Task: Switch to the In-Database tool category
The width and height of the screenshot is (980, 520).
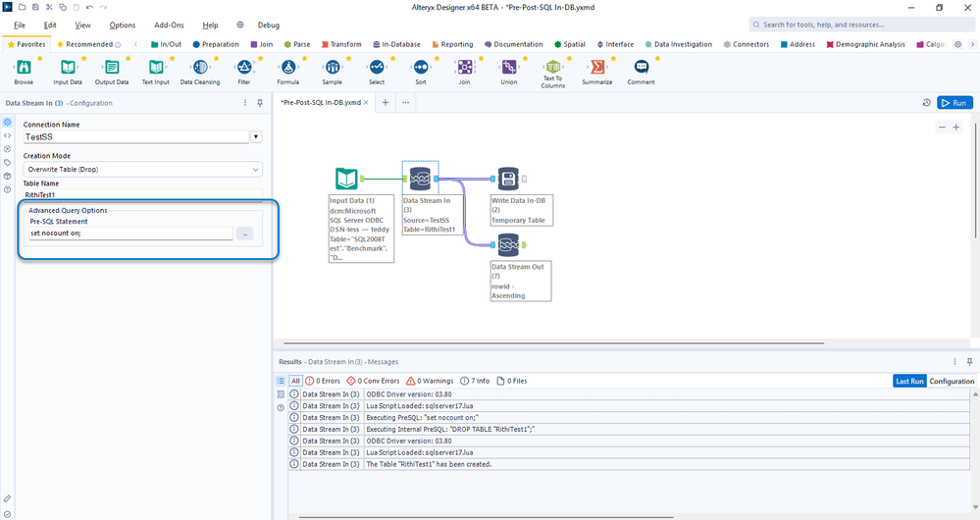Action: tap(396, 44)
